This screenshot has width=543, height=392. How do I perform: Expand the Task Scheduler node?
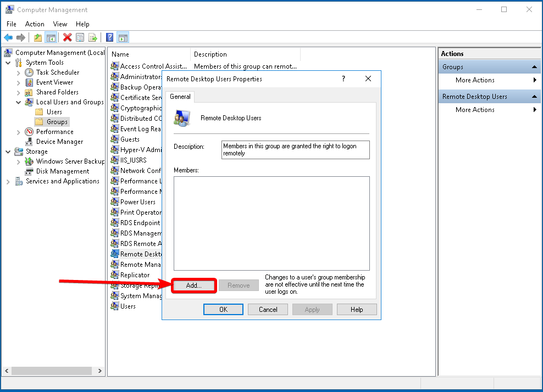[x=18, y=72]
